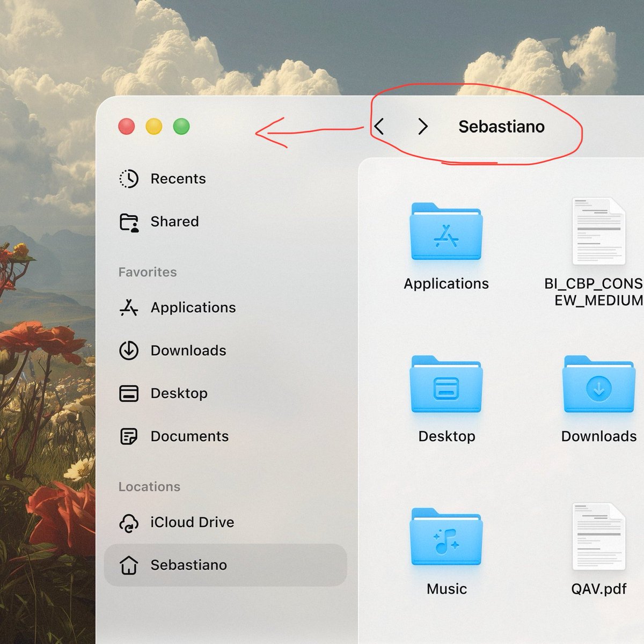The height and width of the screenshot is (644, 644).
Task: Click the Recents clock icon
Action: 129,179
